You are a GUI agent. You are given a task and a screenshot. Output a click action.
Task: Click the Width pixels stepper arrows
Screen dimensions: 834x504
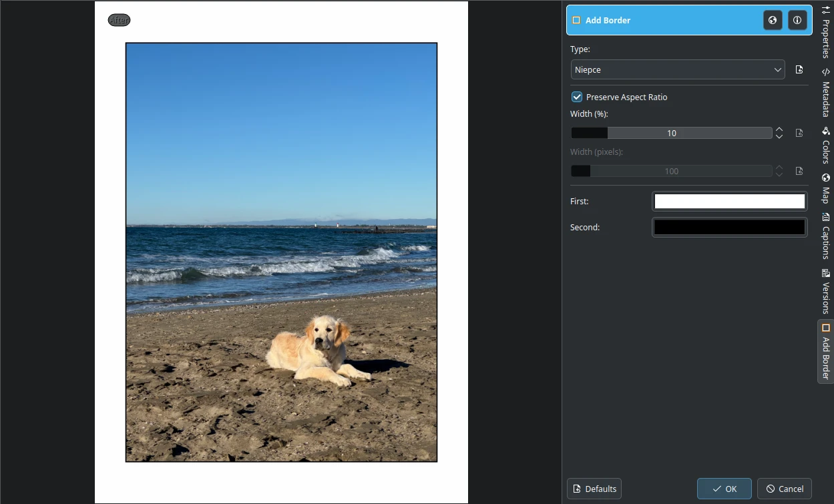coord(779,170)
